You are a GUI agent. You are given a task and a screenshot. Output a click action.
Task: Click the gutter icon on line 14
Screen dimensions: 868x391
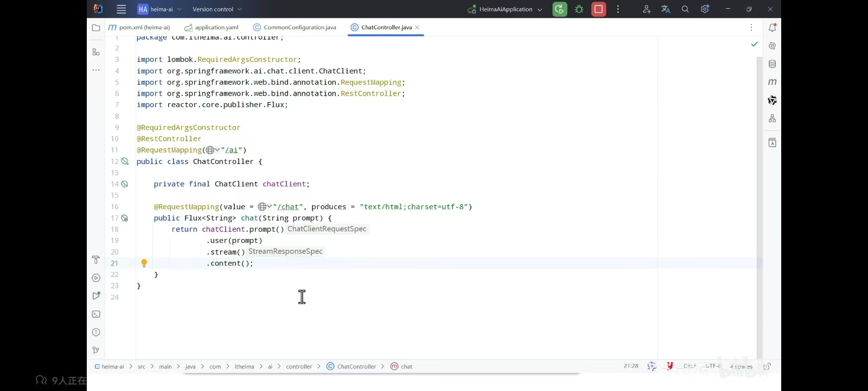pyautogui.click(x=125, y=184)
